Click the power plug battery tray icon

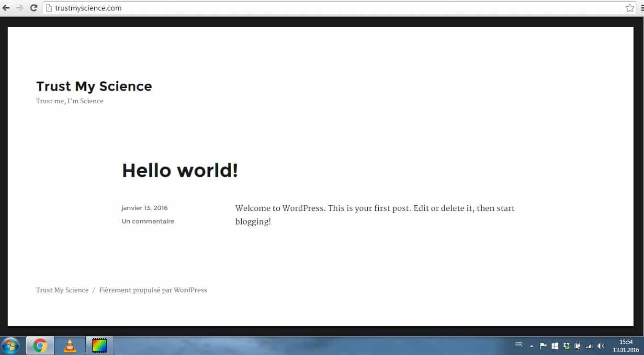578,345
